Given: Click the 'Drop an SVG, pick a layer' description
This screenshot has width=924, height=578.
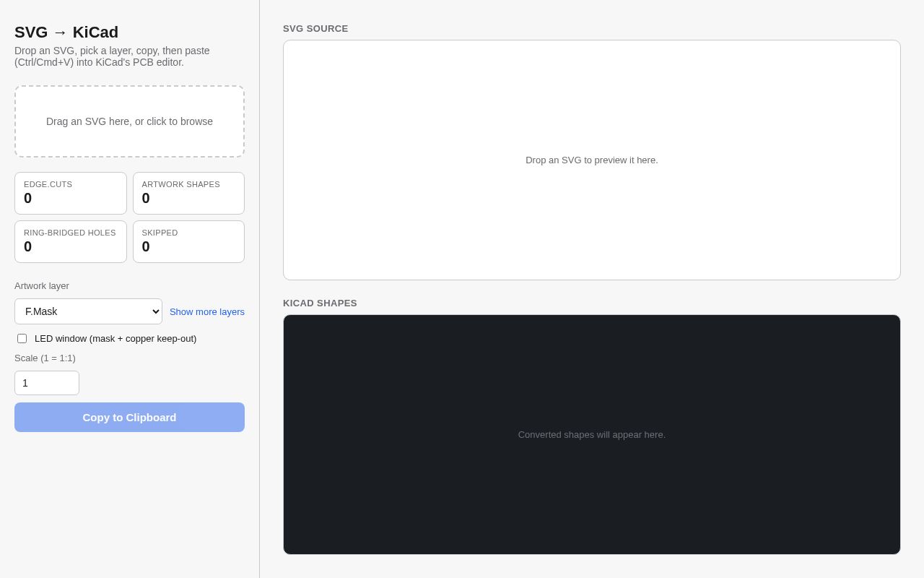Looking at the screenshot, I should [x=112, y=56].
